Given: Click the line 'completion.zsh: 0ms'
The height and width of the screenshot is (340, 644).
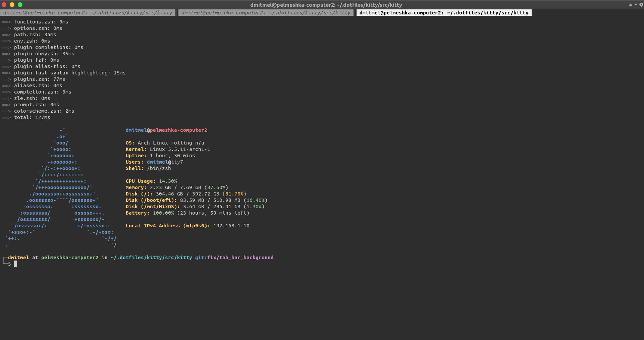Looking at the screenshot, I should [37, 92].
